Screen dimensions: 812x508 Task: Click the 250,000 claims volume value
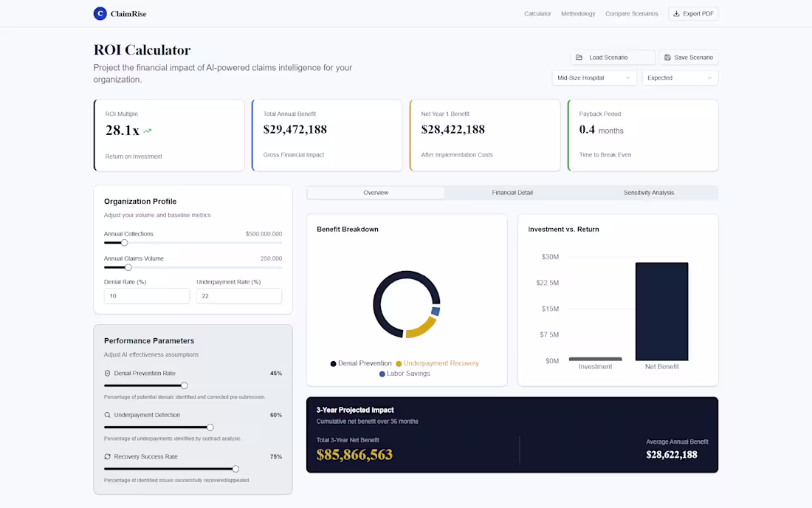271,258
